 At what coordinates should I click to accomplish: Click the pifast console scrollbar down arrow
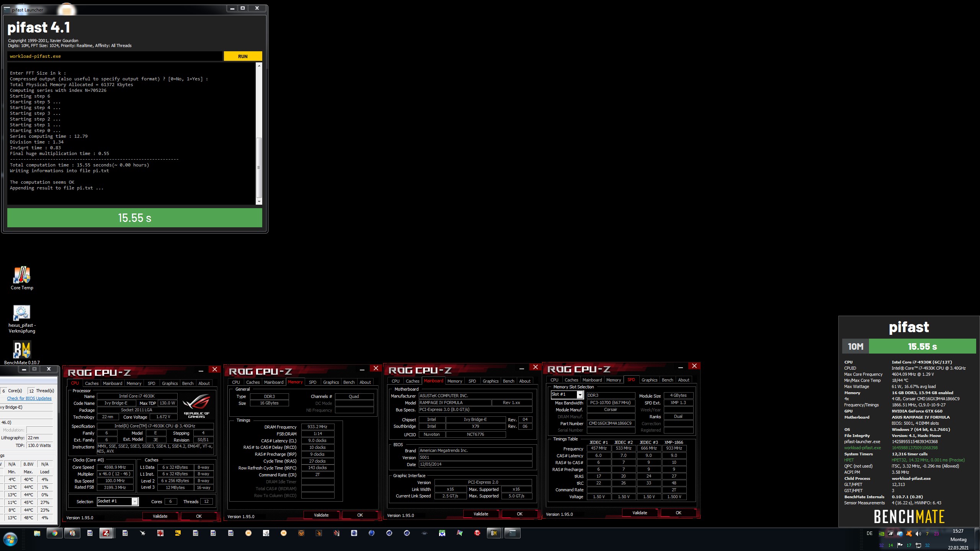[259, 201]
